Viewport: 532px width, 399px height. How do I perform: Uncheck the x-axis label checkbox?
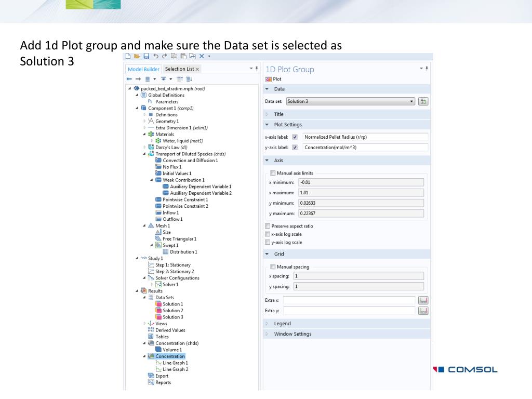click(x=295, y=137)
